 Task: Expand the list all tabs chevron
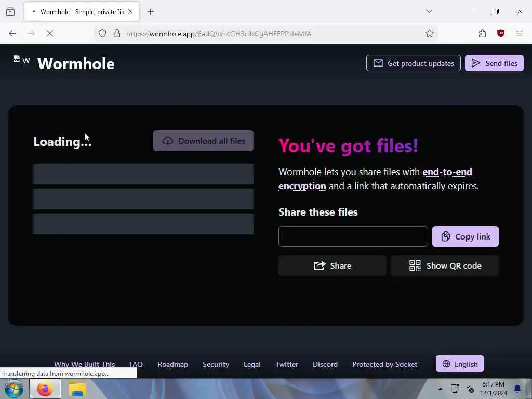[x=429, y=11]
